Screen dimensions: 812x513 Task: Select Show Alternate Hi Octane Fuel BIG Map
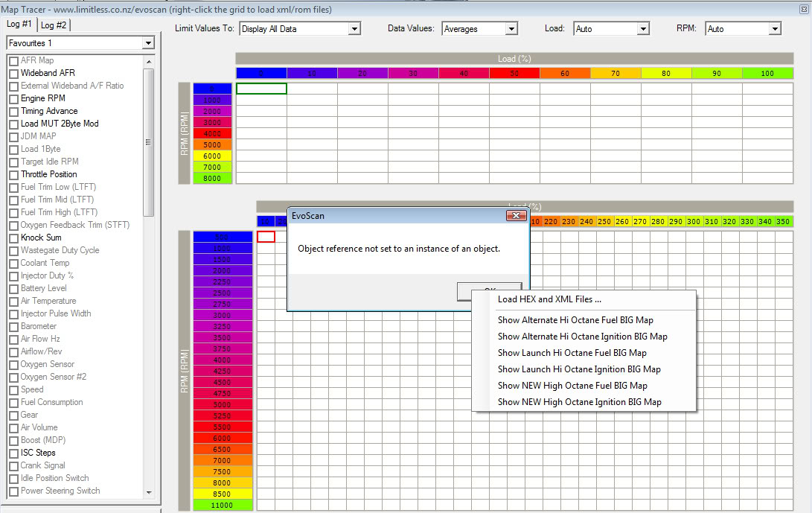pyautogui.click(x=575, y=320)
